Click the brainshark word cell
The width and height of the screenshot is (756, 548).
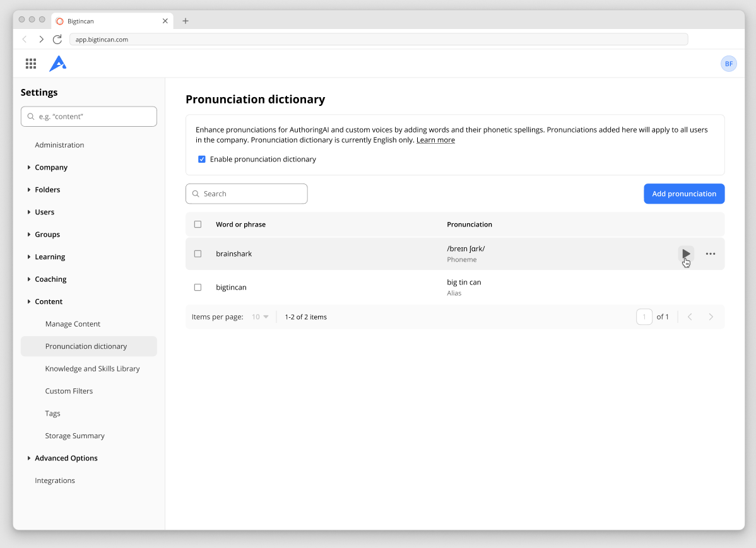pyautogui.click(x=234, y=254)
